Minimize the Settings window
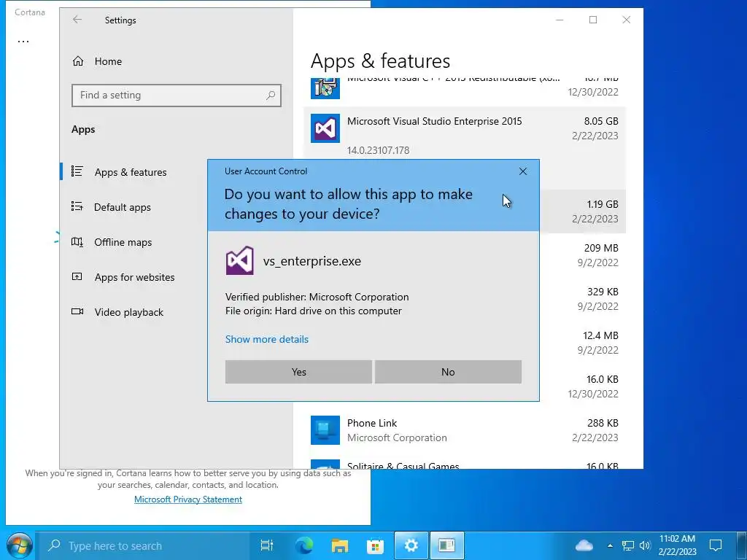 (560, 20)
